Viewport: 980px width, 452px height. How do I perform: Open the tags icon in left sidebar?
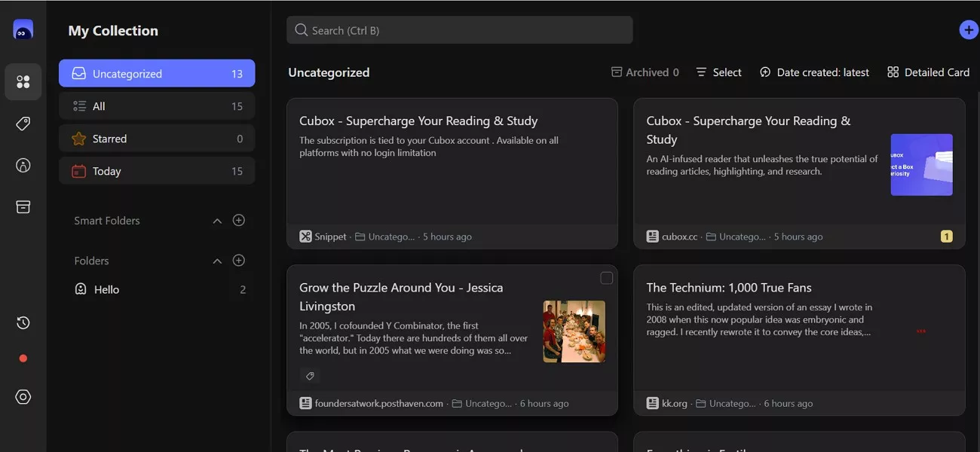(x=23, y=124)
